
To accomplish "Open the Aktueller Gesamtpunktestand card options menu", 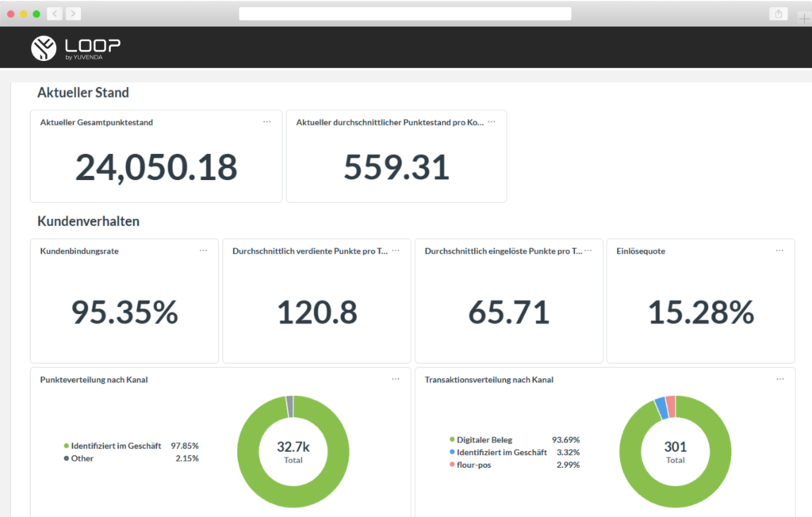I will [x=266, y=122].
